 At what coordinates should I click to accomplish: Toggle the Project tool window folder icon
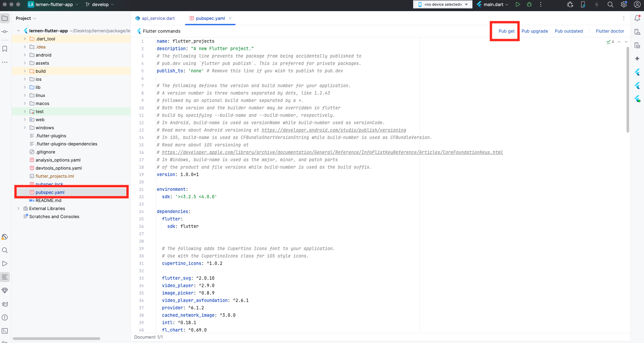click(5, 18)
